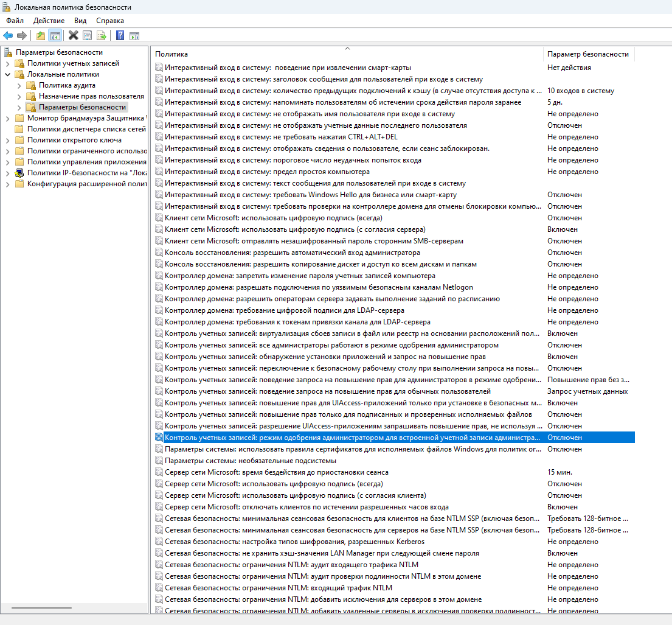
Task: Open the Действие menu
Action: [49, 21]
